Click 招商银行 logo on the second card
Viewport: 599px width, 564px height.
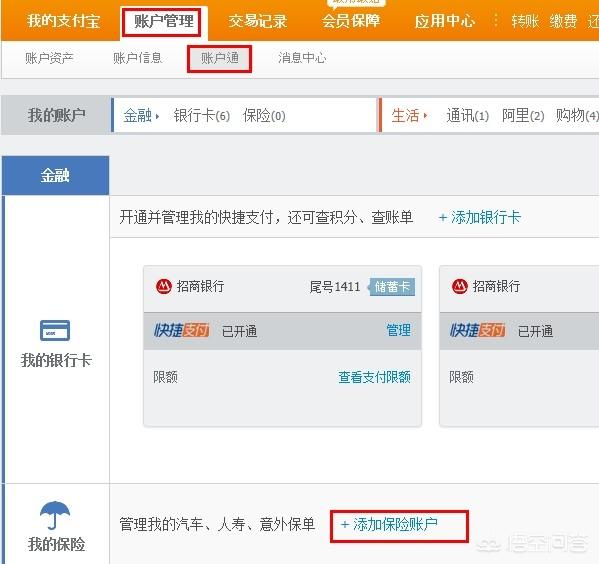coord(460,286)
